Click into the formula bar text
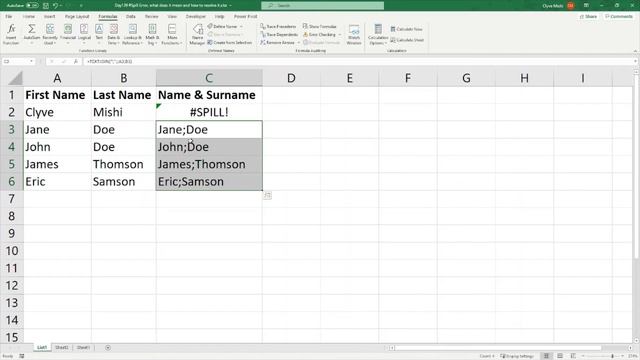The height and width of the screenshot is (360, 640). 358,61
